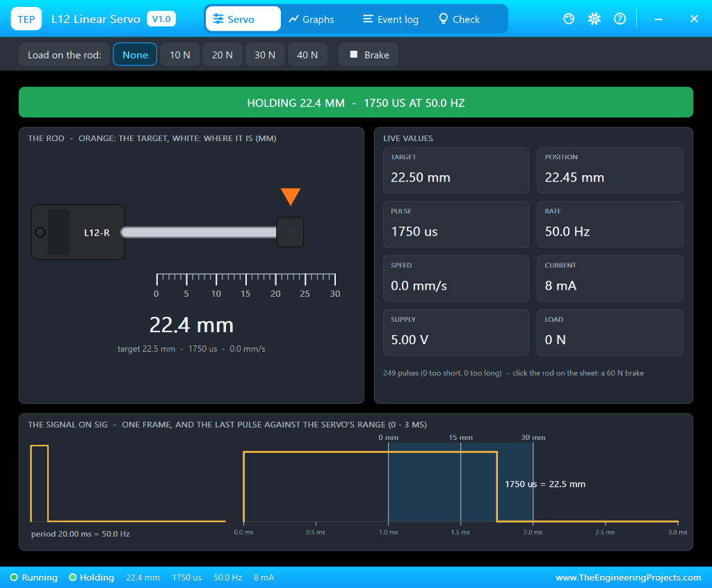Toggle the Brake checkbox
This screenshot has height=588, width=712.
click(x=369, y=54)
